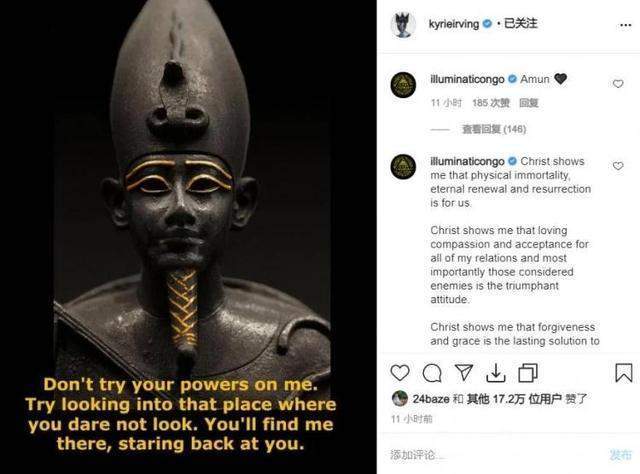Open illuminaticongo avatar on Amun comment
This screenshot has width=640, height=474.
coord(403,85)
